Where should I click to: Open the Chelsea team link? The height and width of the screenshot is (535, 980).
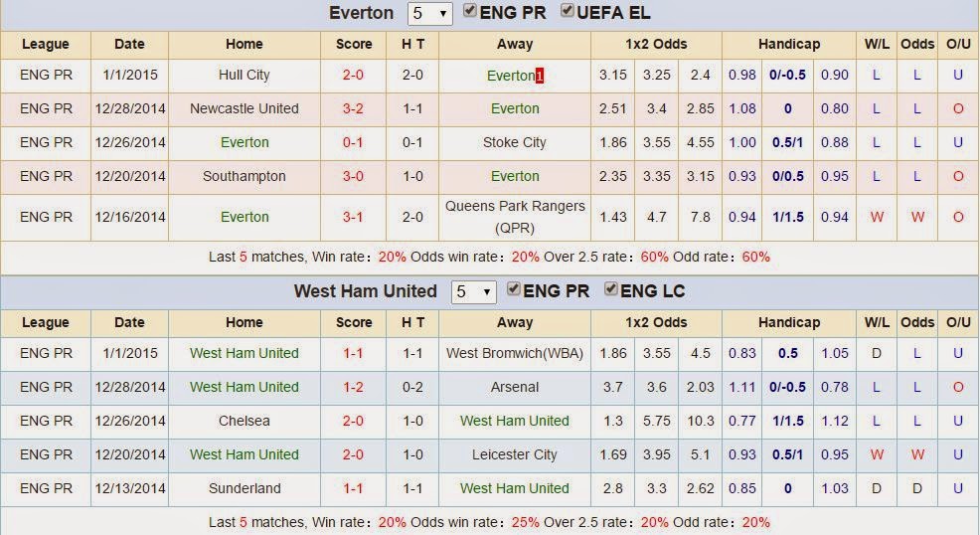point(245,421)
